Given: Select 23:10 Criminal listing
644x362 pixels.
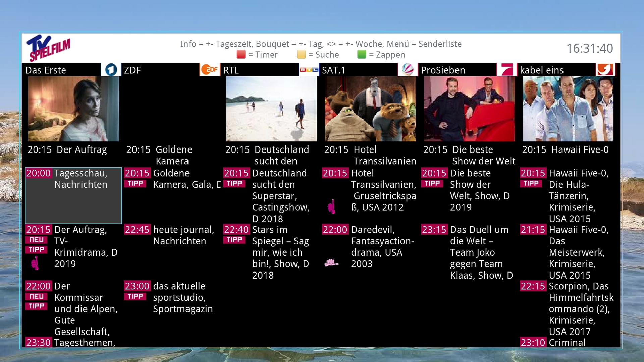Looking at the screenshot, I should pos(568,342).
